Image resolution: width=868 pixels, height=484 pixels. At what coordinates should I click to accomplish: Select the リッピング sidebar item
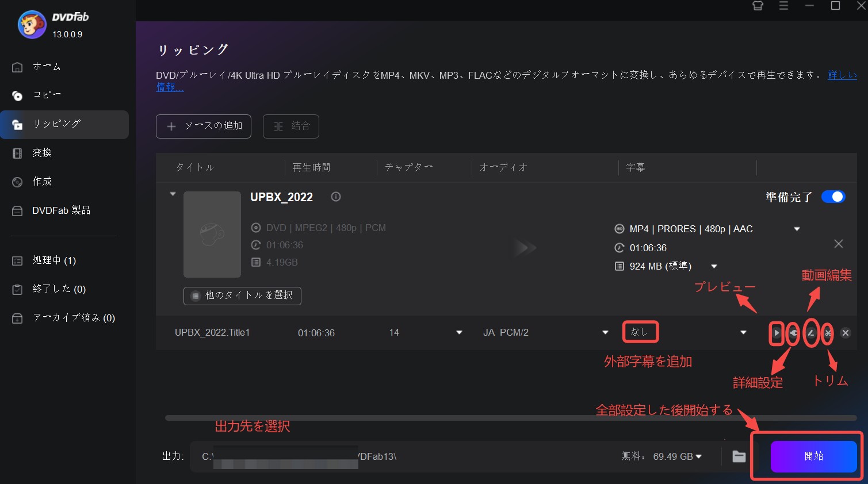(64, 124)
